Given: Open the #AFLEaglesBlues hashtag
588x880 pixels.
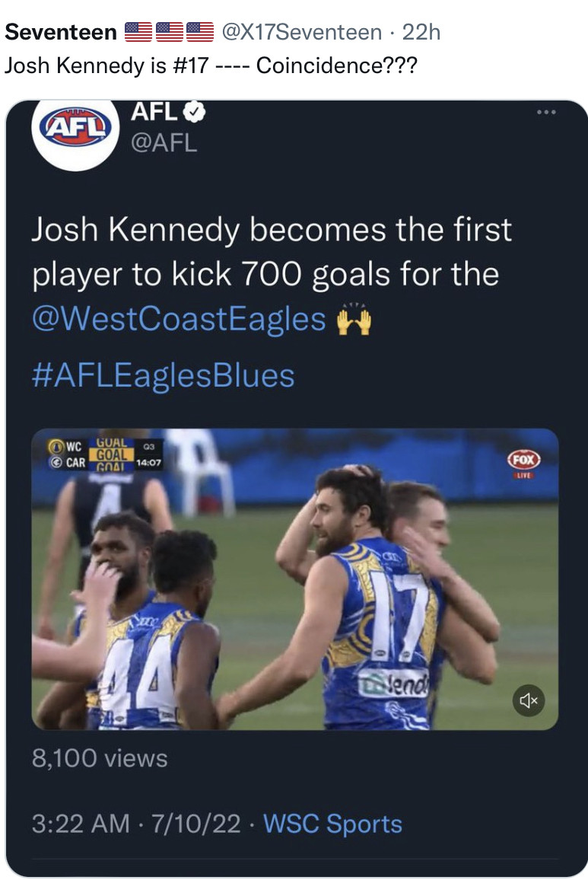Looking at the screenshot, I should tap(163, 375).
